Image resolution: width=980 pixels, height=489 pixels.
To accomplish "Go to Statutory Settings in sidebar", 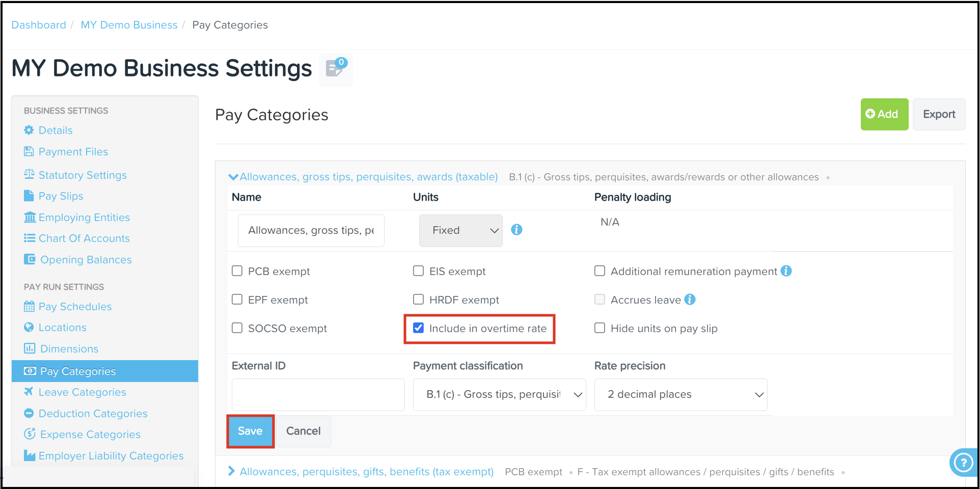I will (x=83, y=175).
